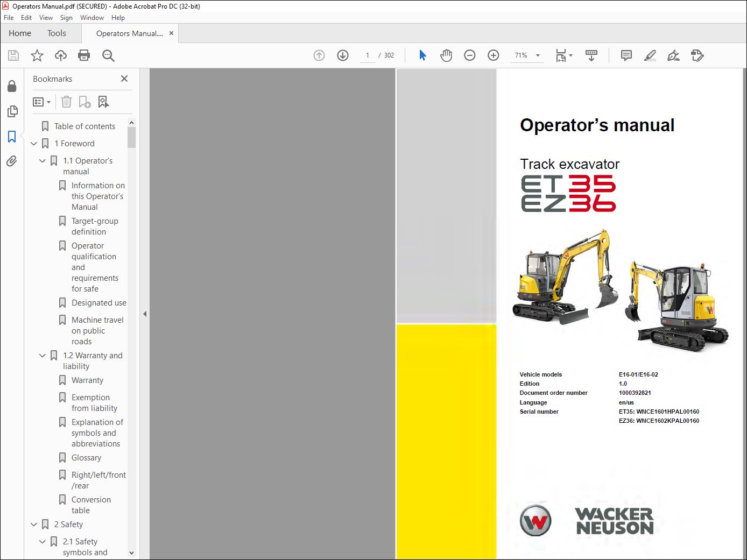Zoom out with the minus button
This screenshot has width=747, height=560.
pos(470,55)
